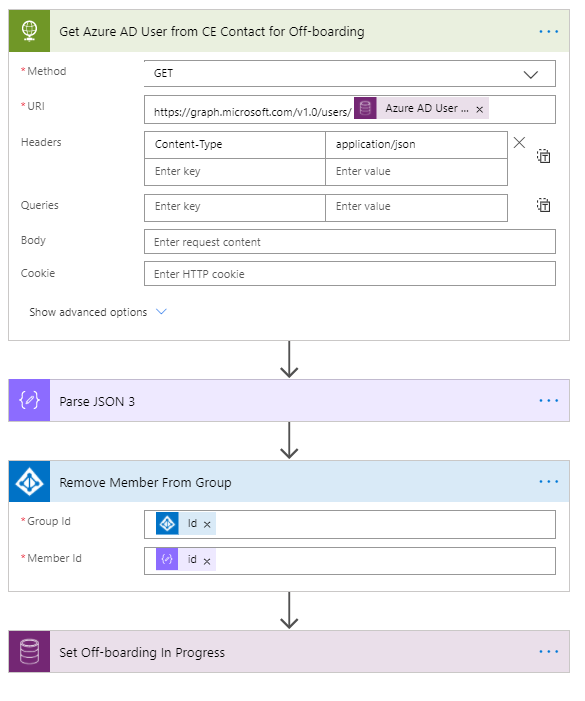Remove the Id token from Group Id
The width and height of the screenshot is (585, 701).
pos(207,525)
